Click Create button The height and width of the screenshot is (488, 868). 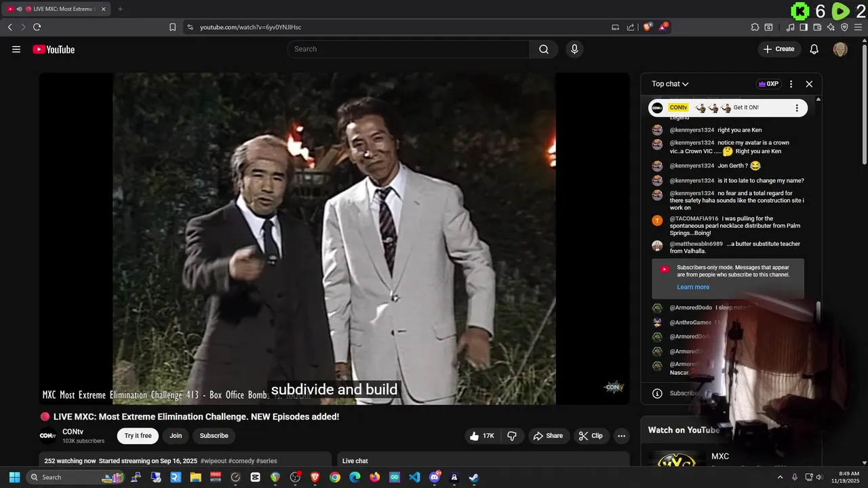pos(779,49)
